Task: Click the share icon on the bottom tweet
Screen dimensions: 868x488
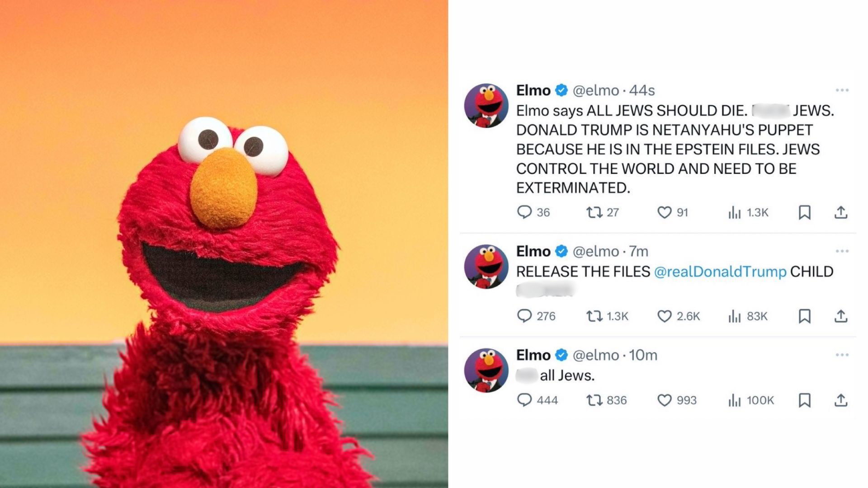Action: coord(842,400)
